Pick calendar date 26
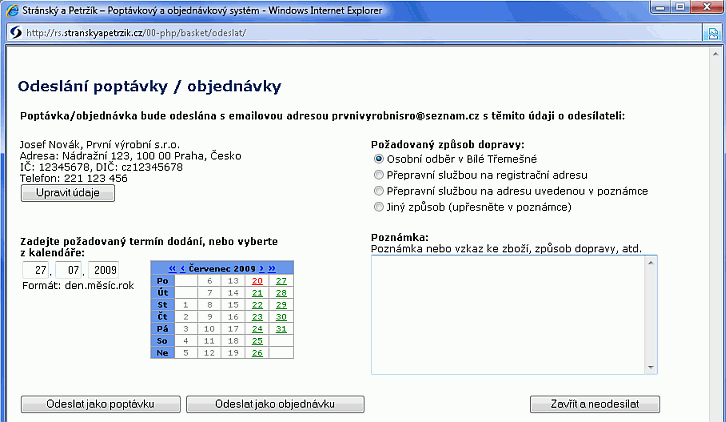Screen dimensions: 726x422 point(257,353)
